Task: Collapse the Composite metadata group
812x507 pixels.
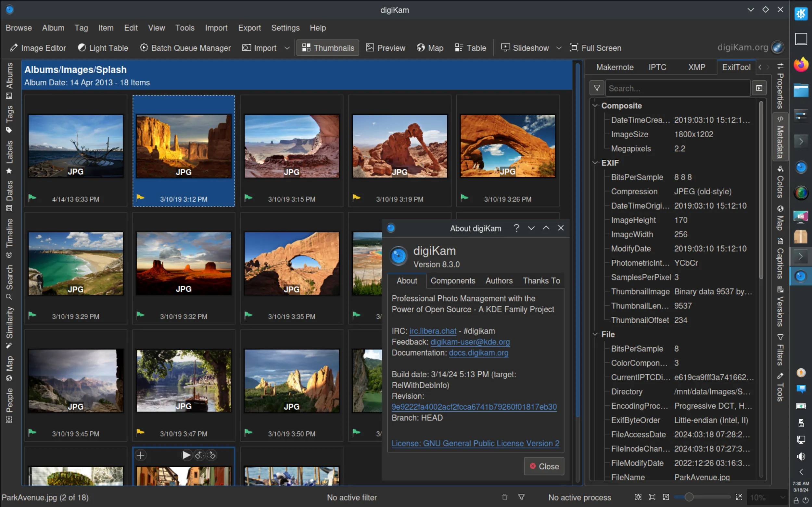Action: click(595, 105)
